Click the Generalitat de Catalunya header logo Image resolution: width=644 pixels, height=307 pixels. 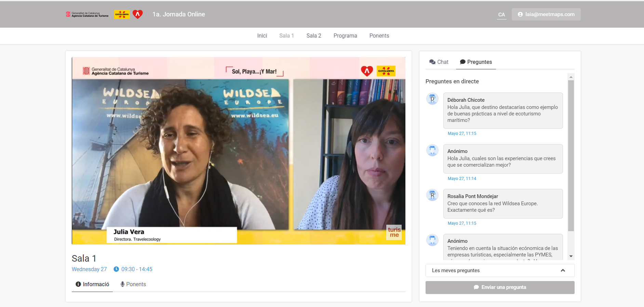(87, 14)
